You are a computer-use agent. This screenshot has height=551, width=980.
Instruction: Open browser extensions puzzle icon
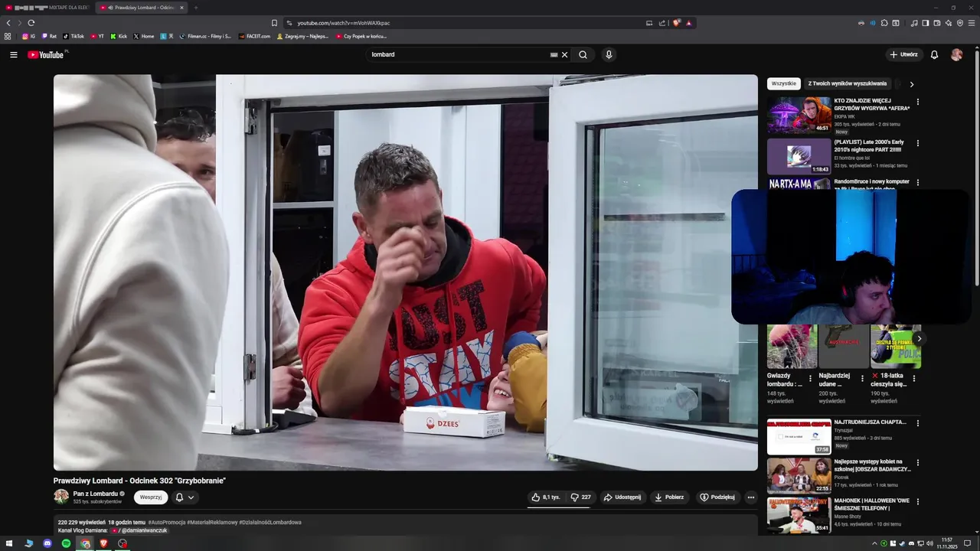[x=884, y=23]
